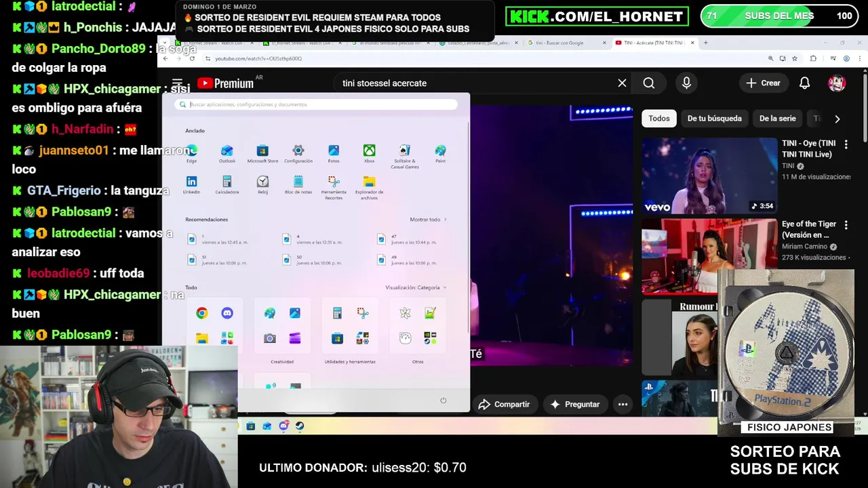Open Explorador de archivos

(x=369, y=188)
